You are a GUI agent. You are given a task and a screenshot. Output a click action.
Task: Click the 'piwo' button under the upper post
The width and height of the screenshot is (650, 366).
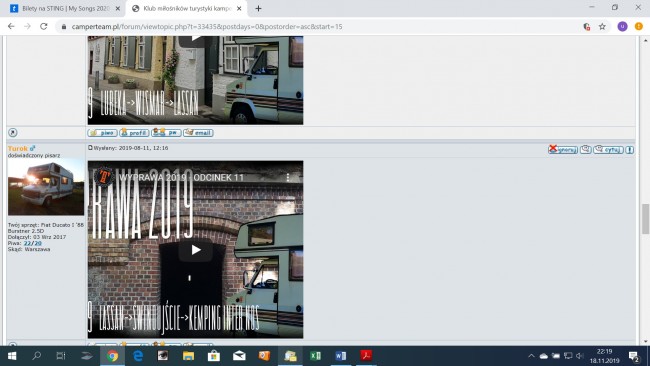(102, 133)
